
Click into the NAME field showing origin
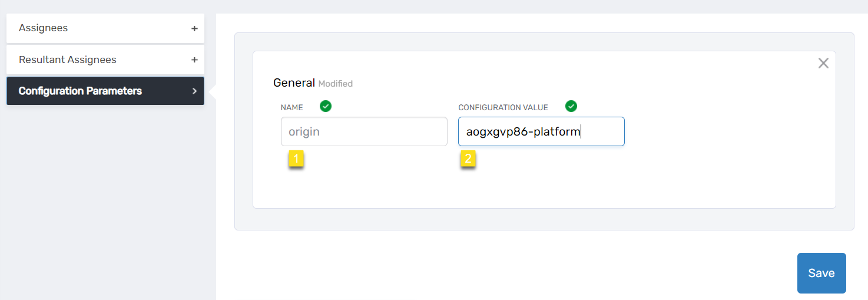(x=364, y=131)
